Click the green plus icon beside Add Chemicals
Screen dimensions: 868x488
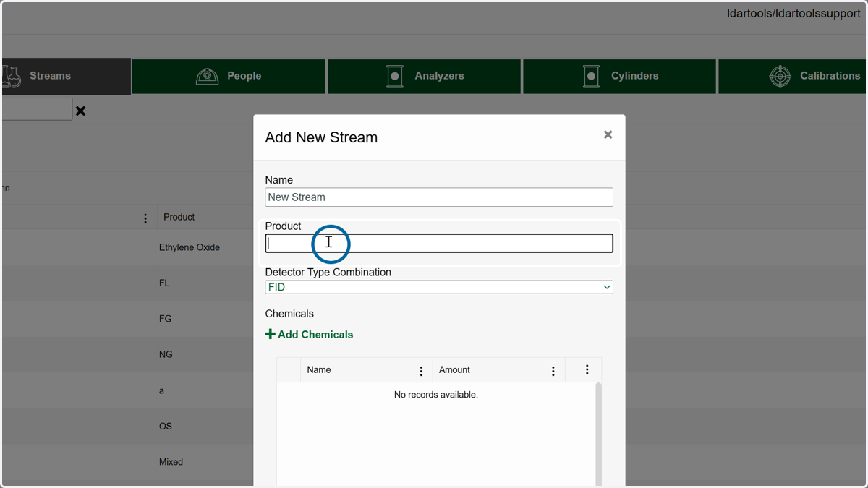pyautogui.click(x=271, y=334)
